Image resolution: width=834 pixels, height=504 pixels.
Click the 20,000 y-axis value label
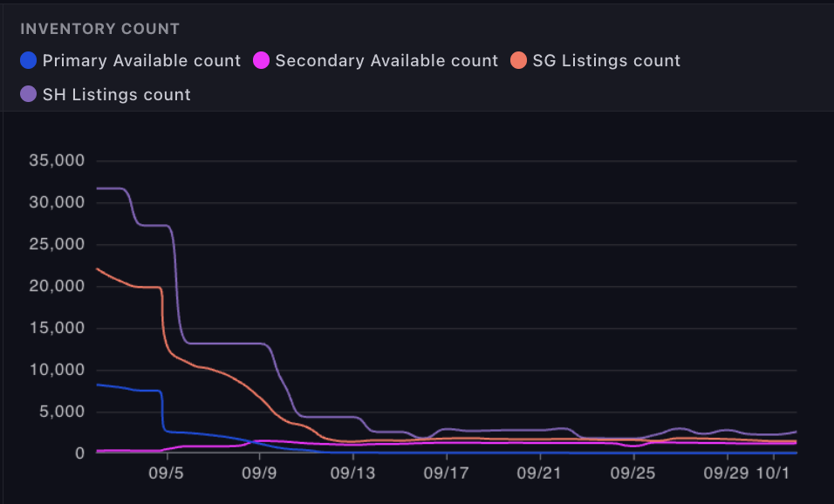click(56, 286)
